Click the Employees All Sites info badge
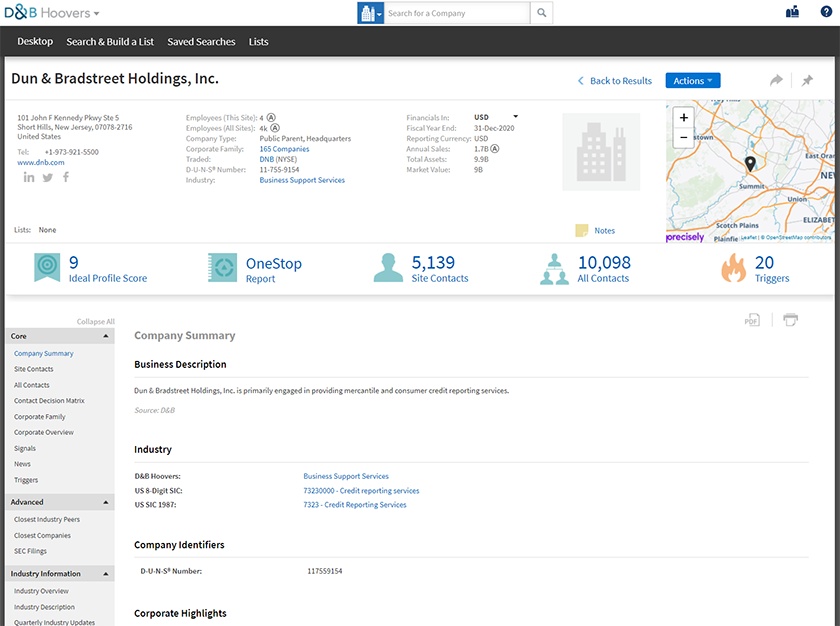This screenshot has height=626, width=840. (x=275, y=128)
